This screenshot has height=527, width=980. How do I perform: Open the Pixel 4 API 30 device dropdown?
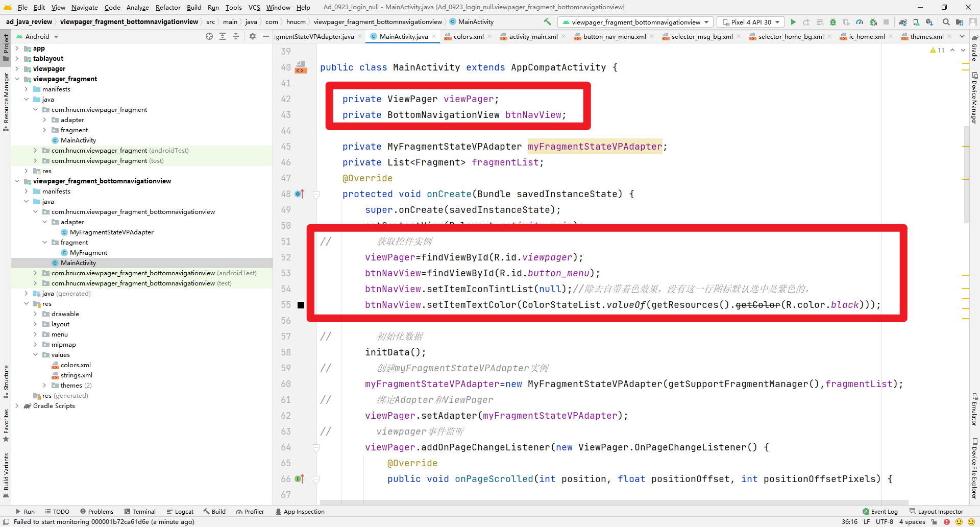point(751,22)
